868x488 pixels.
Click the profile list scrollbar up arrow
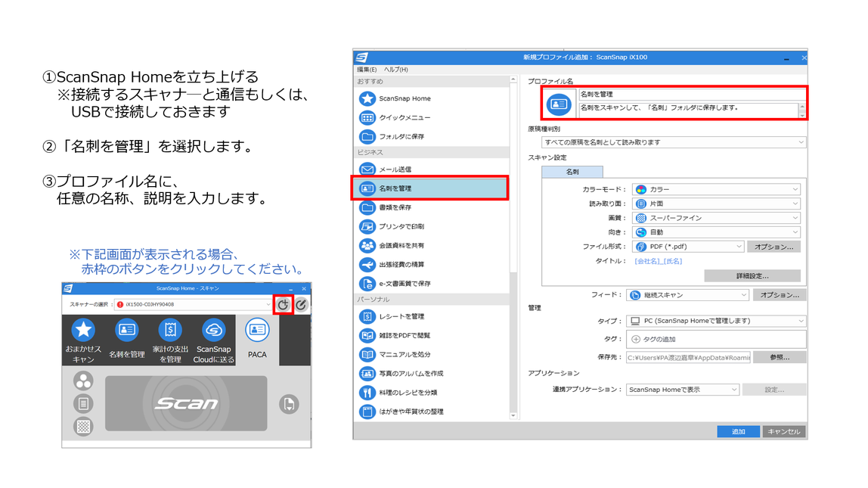513,79
